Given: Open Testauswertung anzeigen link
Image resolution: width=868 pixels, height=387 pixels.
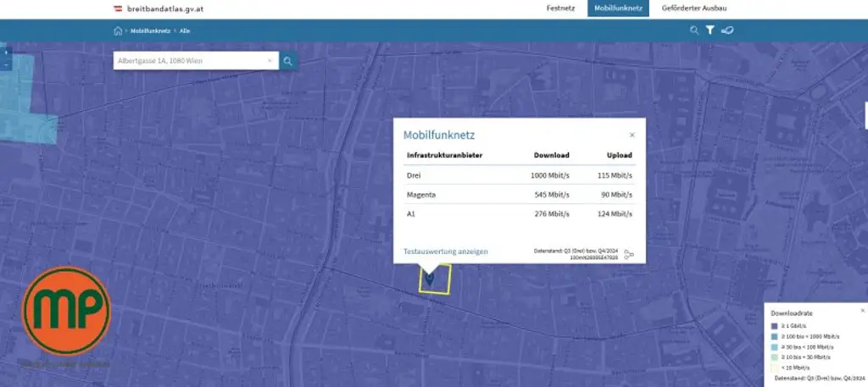Looking at the screenshot, I should coord(446,252).
